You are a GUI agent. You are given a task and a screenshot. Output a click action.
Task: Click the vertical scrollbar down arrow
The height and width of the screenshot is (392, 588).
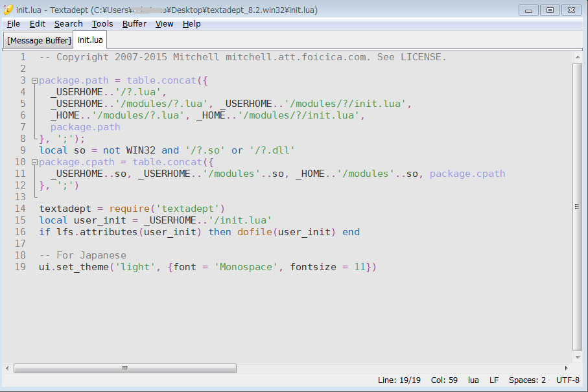point(578,358)
